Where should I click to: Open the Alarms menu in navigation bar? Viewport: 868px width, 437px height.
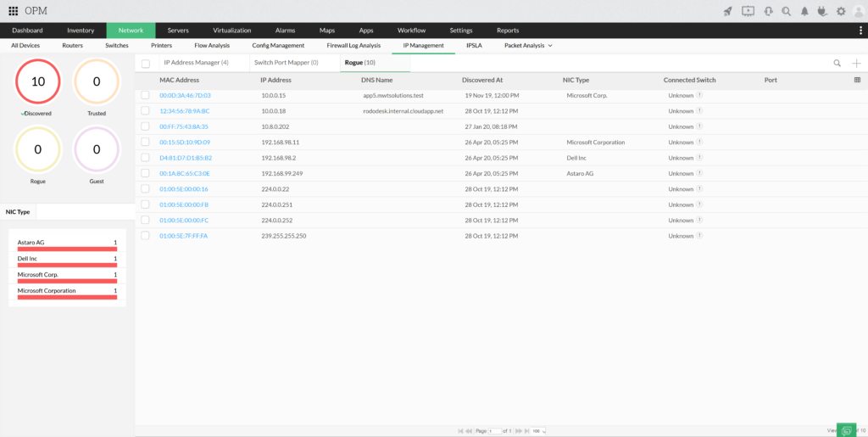pos(285,31)
